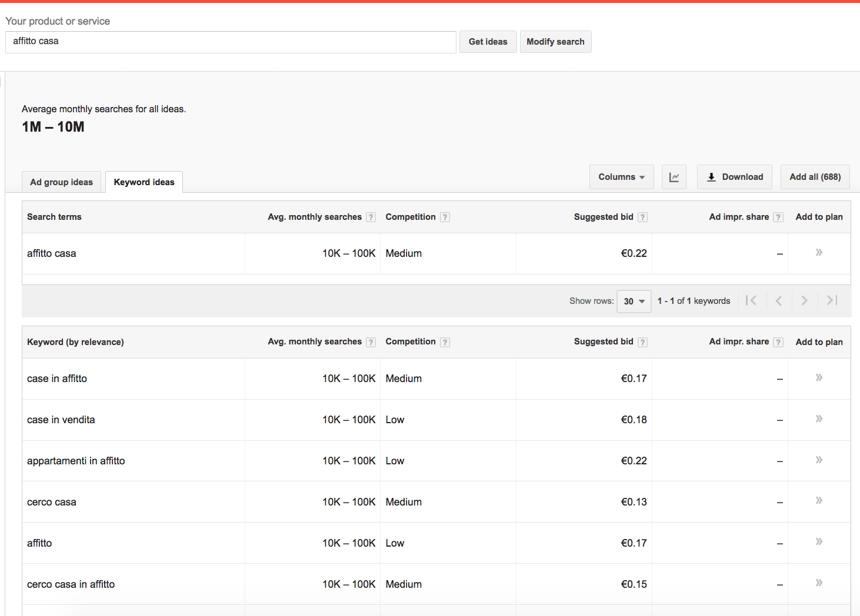The image size is (860, 616).
Task: Add 'affitto casa' search term to plan
Action: pos(819,252)
